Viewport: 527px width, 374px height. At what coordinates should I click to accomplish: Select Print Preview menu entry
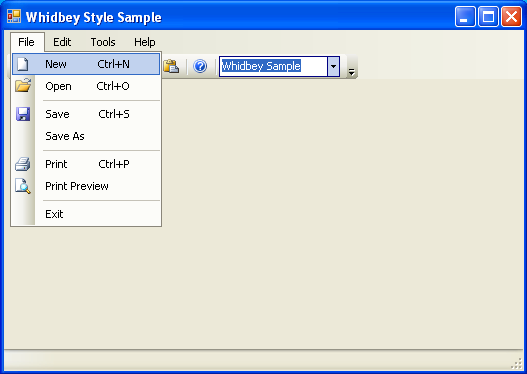click(86, 186)
